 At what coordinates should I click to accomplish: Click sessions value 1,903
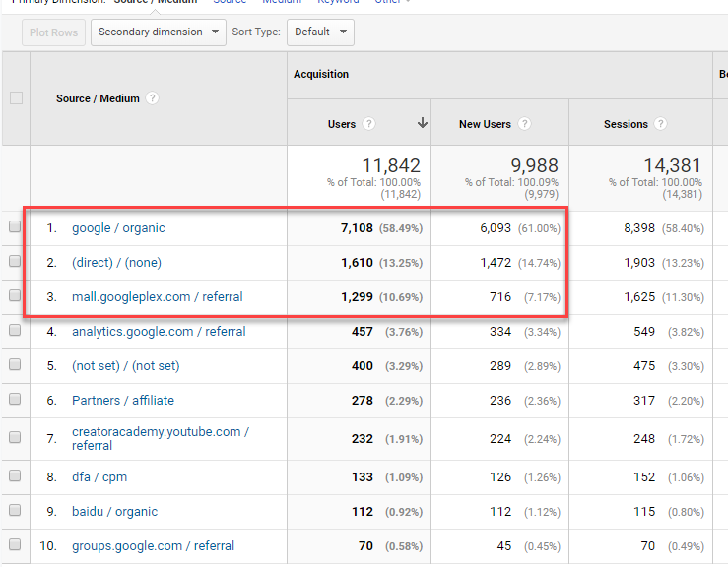639,263
